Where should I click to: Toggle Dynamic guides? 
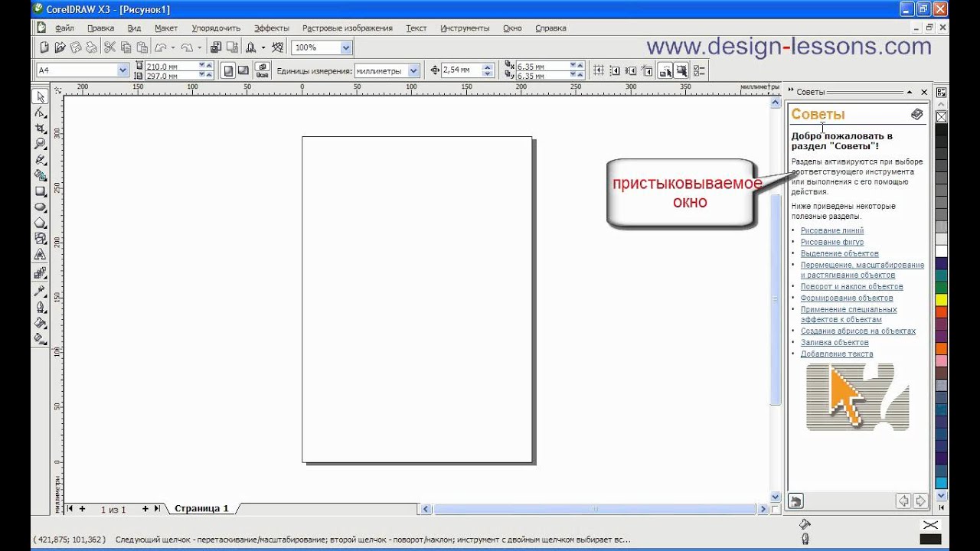[x=648, y=70]
